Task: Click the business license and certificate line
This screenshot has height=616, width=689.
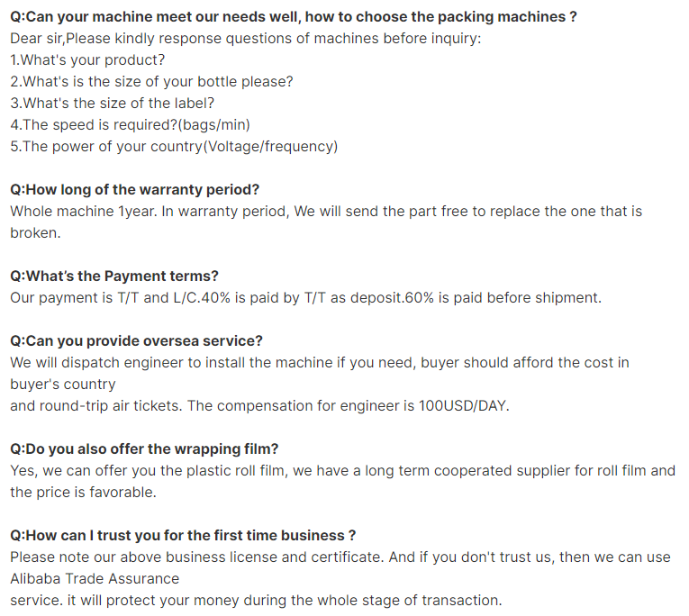Action: 340,557
